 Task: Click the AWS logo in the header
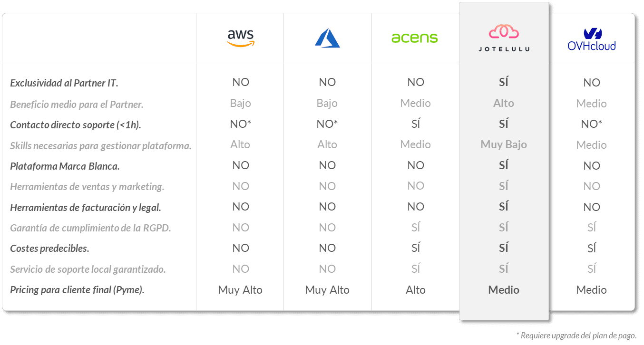tap(241, 38)
